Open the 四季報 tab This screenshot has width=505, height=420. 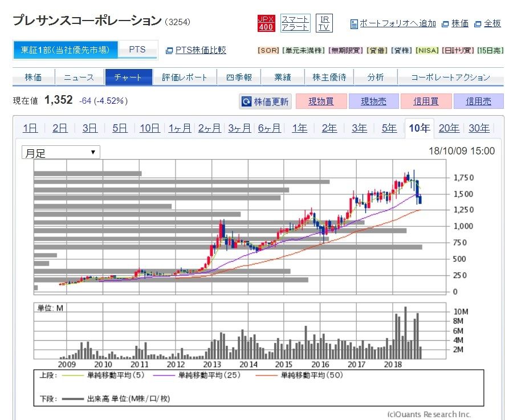[x=239, y=78]
